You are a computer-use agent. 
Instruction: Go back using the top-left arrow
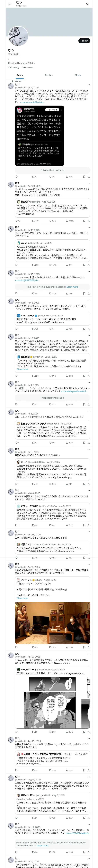[9, 4]
